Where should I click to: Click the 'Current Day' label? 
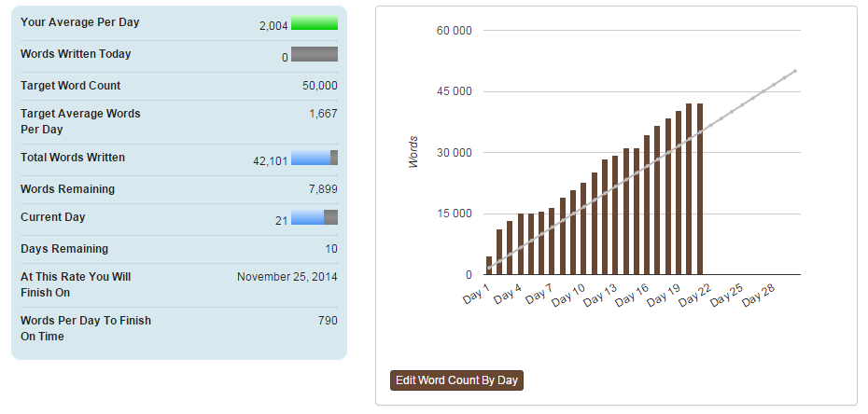point(52,216)
